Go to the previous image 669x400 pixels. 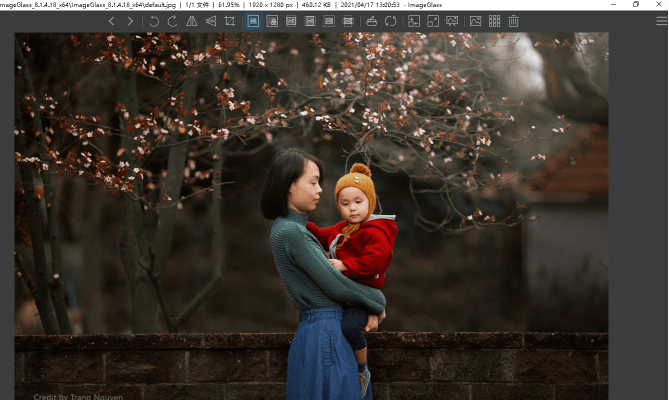[x=111, y=21]
